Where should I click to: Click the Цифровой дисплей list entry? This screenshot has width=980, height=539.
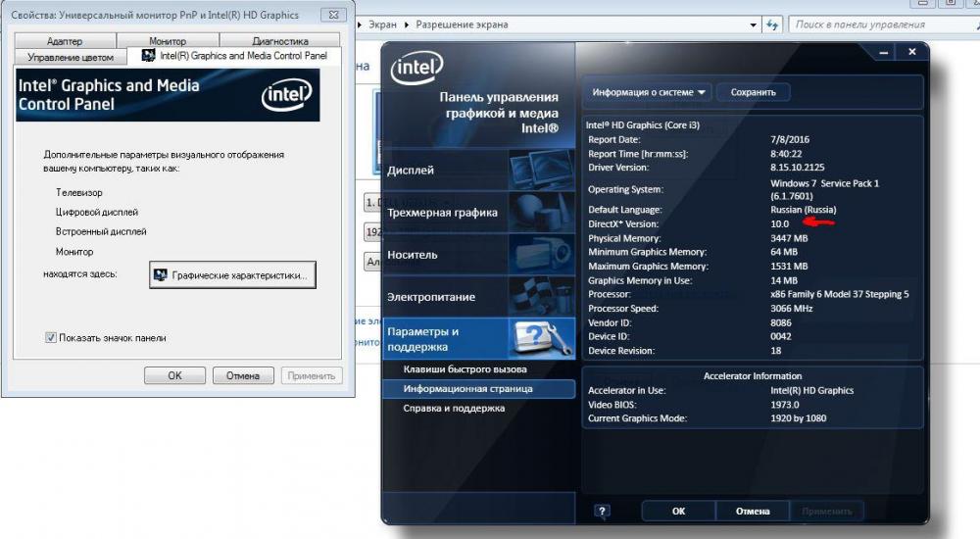click(97, 212)
